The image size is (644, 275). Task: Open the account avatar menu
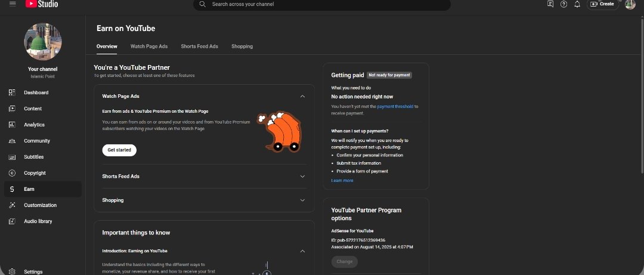(630, 4)
